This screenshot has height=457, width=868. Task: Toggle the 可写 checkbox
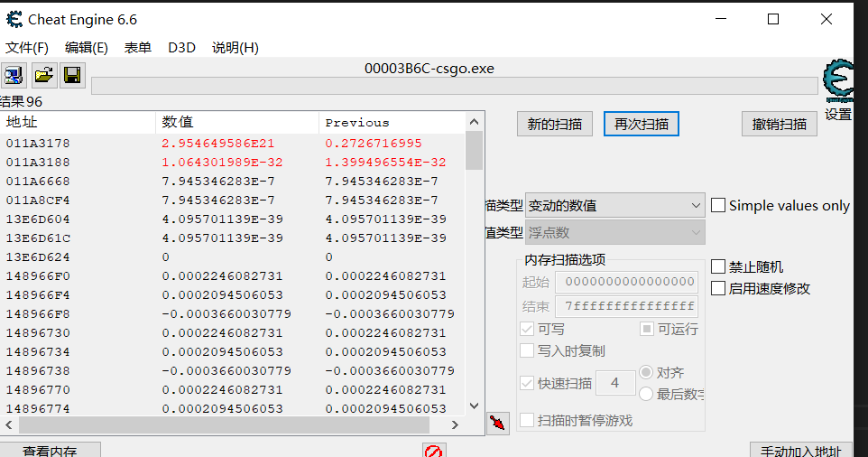click(x=527, y=329)
